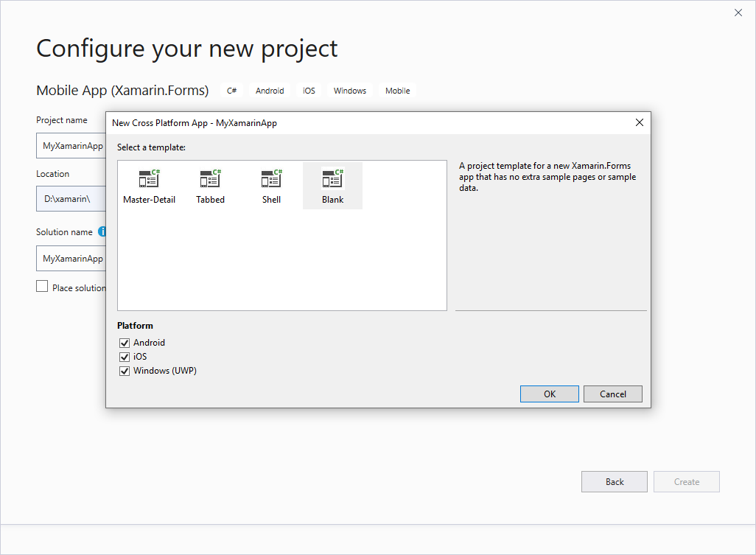Close the New Cross Platform App dialog
Screen dimensions: 756x555
[640, 122]
